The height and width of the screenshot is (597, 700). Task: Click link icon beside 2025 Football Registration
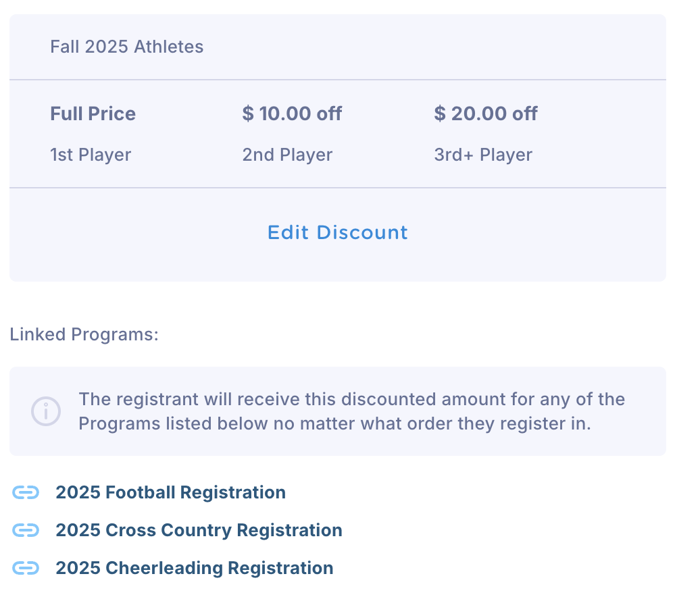(x=26, y=493)
